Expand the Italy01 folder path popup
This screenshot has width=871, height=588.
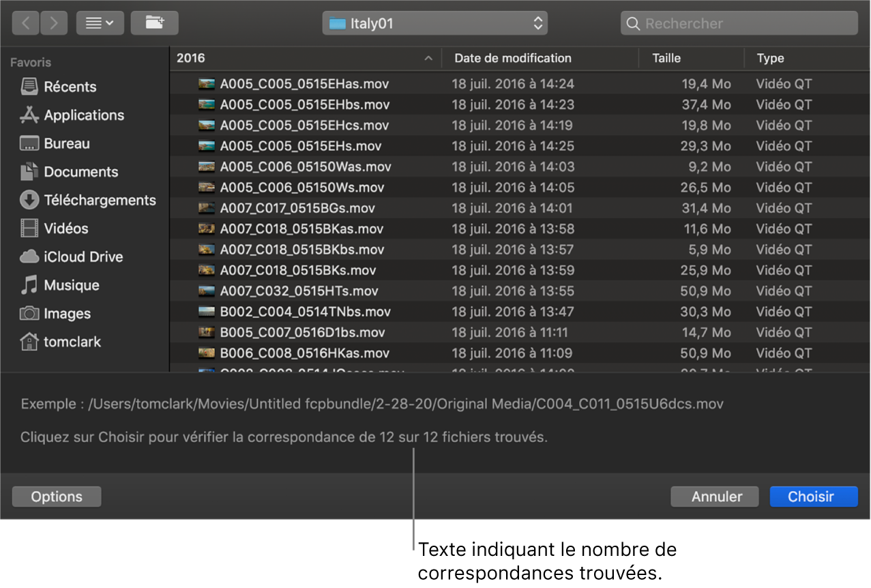click(x=434, y=24)
